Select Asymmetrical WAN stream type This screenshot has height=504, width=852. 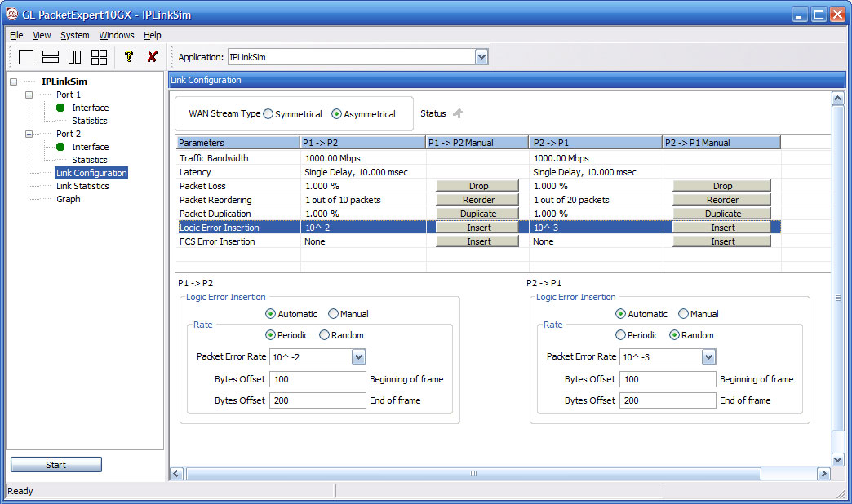point(336,114)
